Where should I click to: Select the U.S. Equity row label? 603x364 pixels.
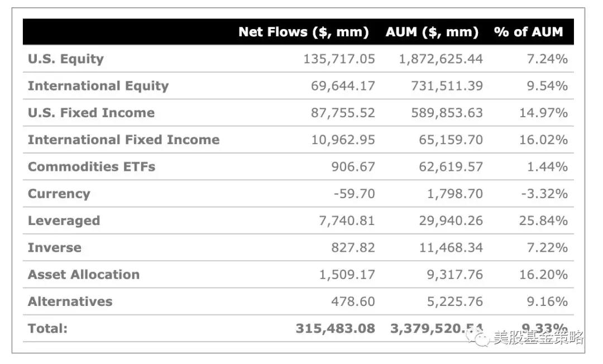66,59
